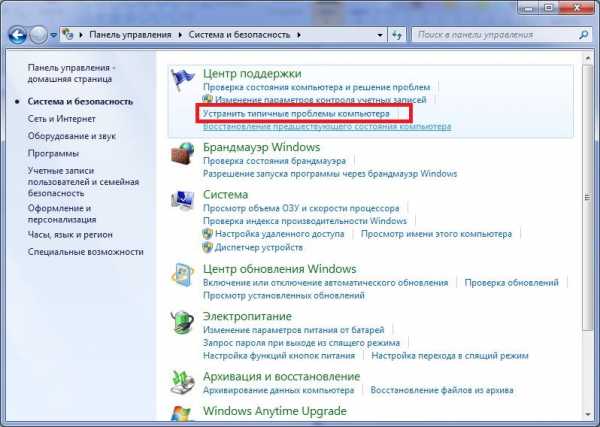This screenshot has height=427, width=600.
Task: Click the Forward navigation arrow button
Action: tap(38, 35)
